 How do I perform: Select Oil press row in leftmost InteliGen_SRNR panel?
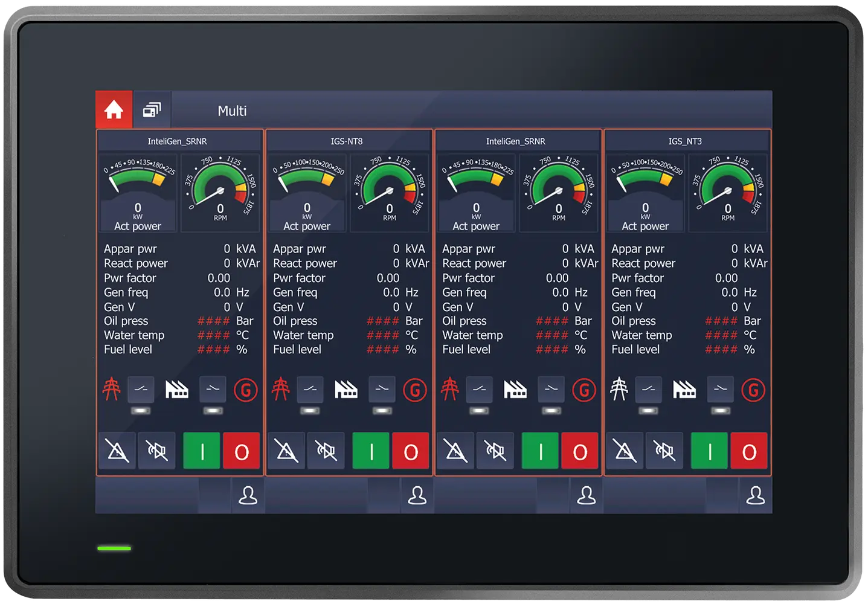pos(180,321)
